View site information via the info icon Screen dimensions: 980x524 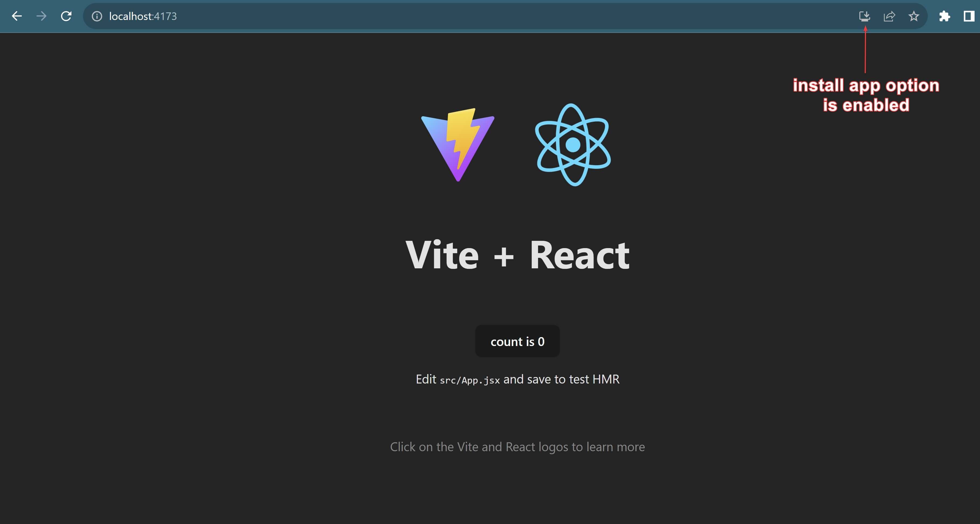97,16
